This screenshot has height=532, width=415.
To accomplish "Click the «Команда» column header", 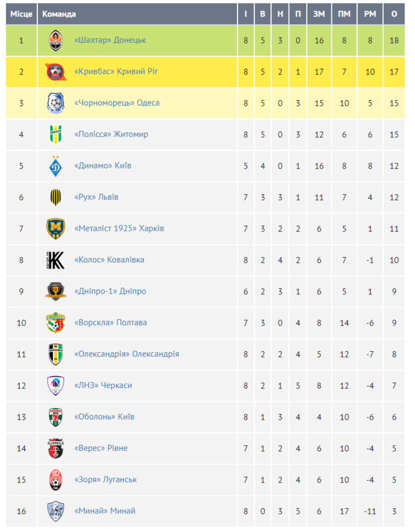I will click(x=59, y=13).
